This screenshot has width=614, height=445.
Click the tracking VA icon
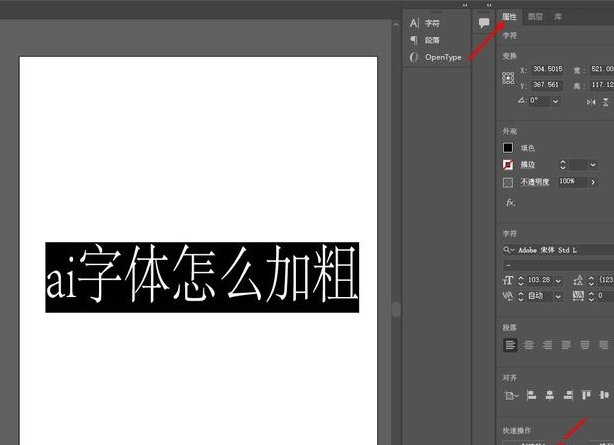tap(578, 296)
